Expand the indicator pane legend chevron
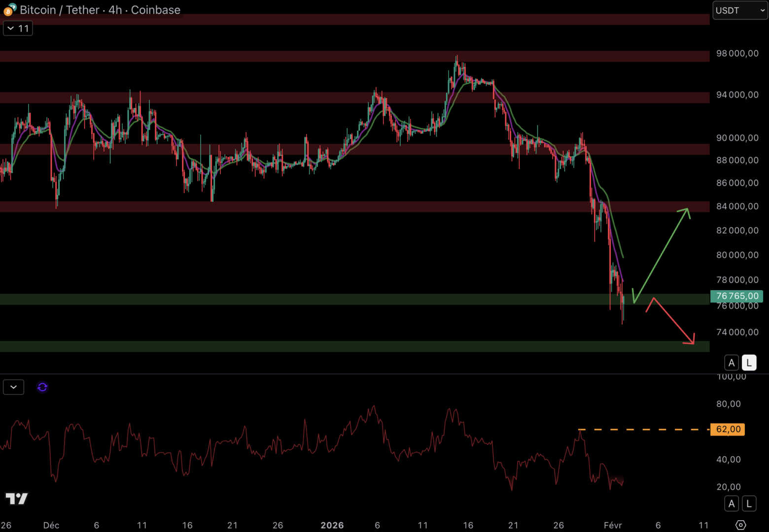 point(13,387)
